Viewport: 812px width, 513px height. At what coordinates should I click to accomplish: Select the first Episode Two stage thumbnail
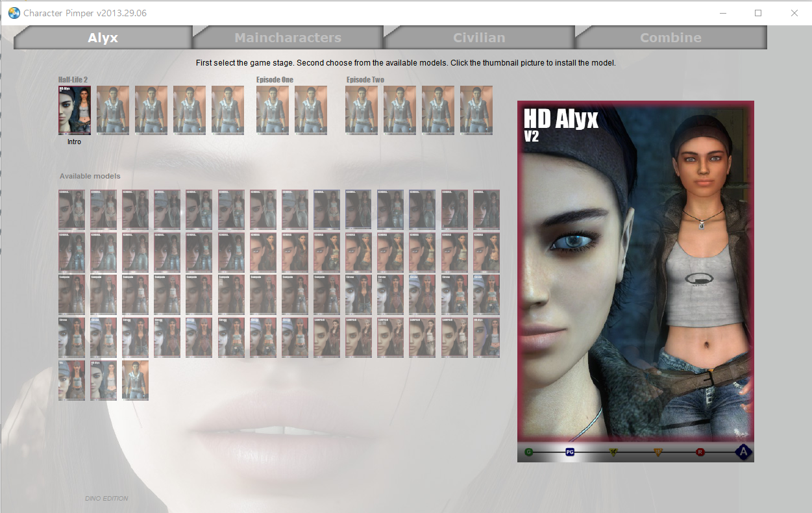pyautogui.click(x=362, y=110)
